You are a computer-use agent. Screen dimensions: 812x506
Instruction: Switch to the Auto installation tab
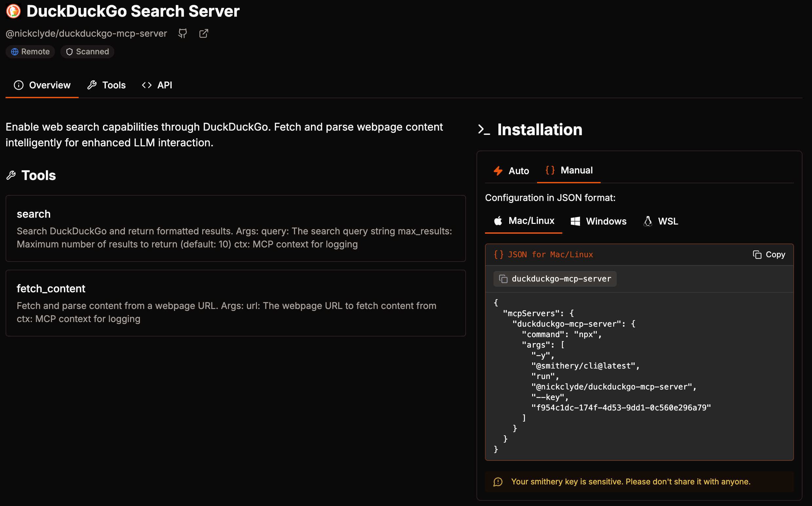(511, 171)
